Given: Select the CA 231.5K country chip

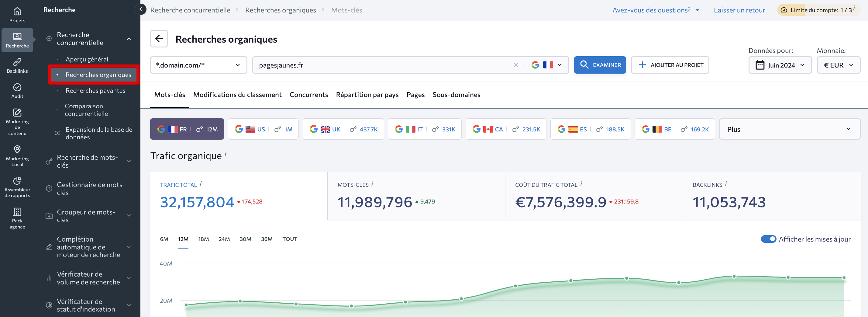Looking at the screenshot, I should click(506, 129).
